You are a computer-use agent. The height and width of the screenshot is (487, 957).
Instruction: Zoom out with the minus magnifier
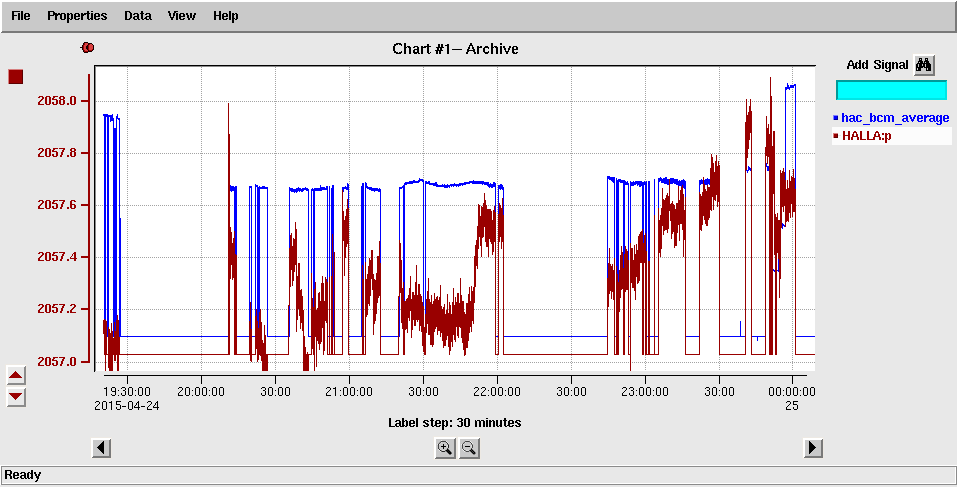point(469,448)
